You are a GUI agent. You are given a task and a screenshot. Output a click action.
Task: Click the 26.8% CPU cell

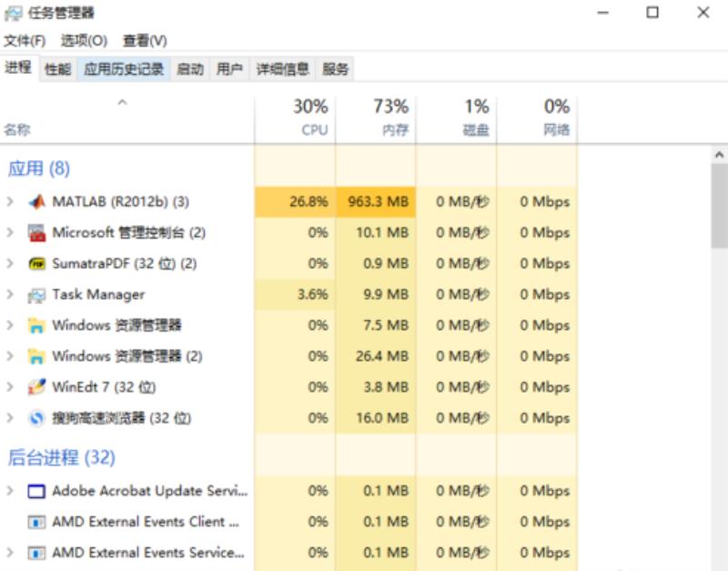tap(295, 201)
